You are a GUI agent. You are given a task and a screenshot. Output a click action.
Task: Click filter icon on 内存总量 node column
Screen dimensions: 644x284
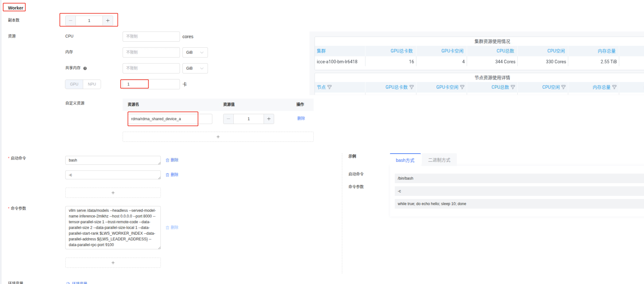(614, 87)
